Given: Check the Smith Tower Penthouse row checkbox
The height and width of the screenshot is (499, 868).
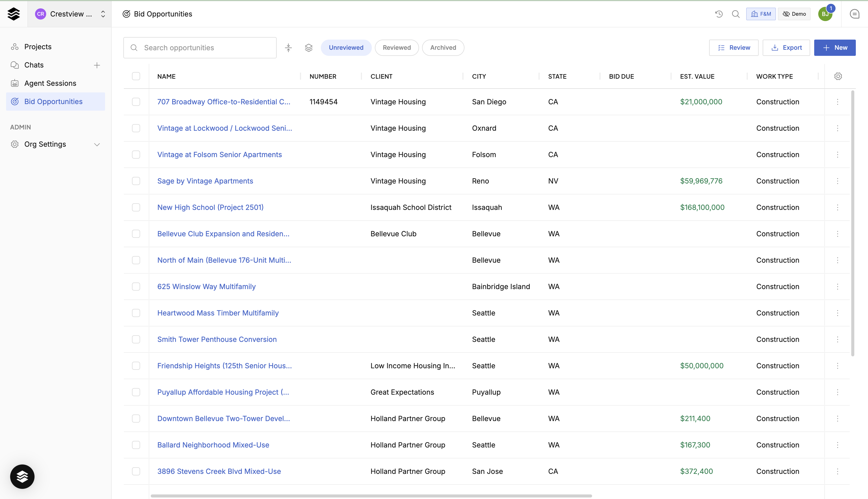Looking at the screenshot, I should point(136,339).
